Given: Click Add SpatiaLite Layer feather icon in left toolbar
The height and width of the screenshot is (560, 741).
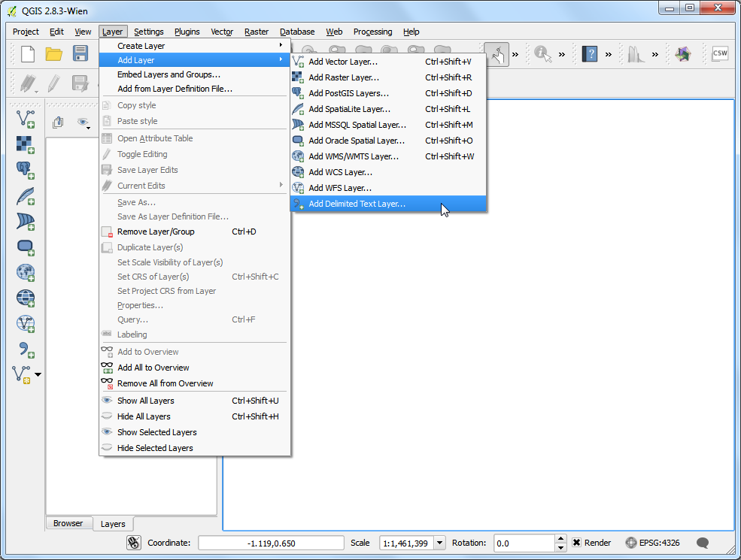Looking at the screenshot, I should [26, 195].
